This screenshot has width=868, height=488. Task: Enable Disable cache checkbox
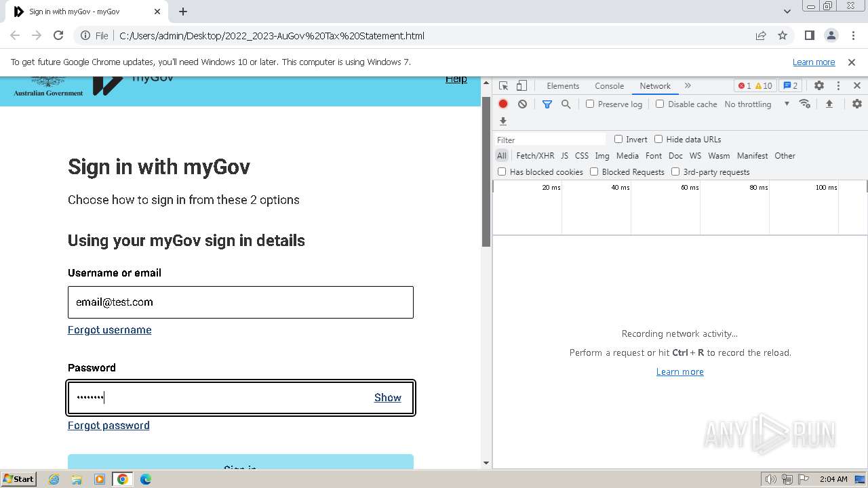tap(660, 104)
